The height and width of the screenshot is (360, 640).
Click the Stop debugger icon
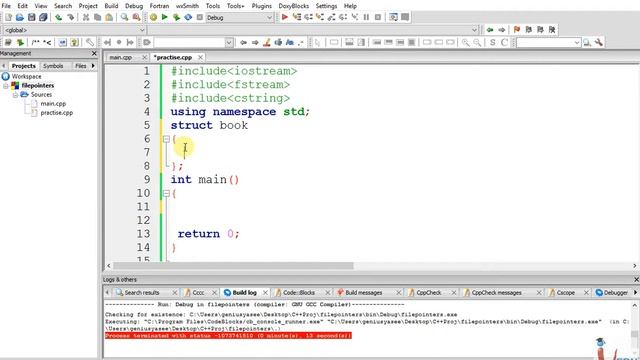coord(378,17)
